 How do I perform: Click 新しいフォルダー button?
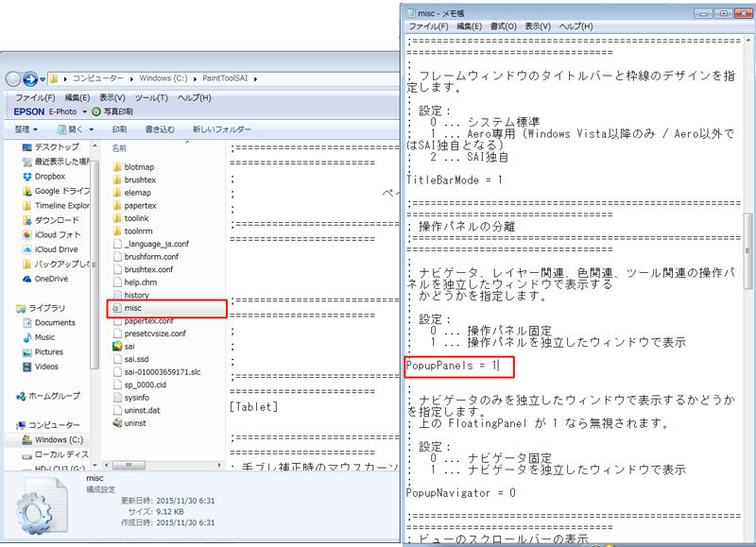coord(222,129)
